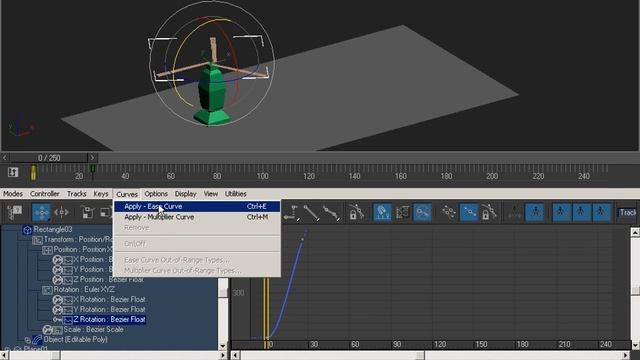Screen dimensions: 640x360
Task: Select the Rectangle03 tree item
Action: click(x=53, y=230)
